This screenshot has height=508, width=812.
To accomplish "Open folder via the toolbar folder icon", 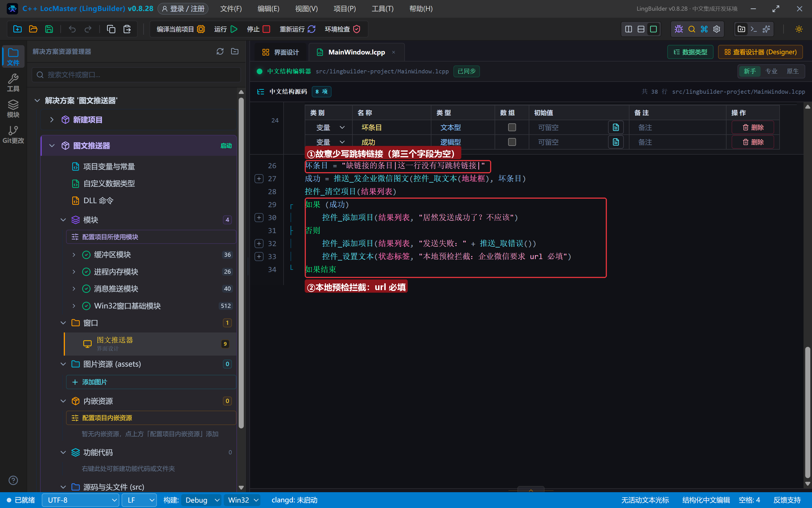I will click(x=33, y=29).
